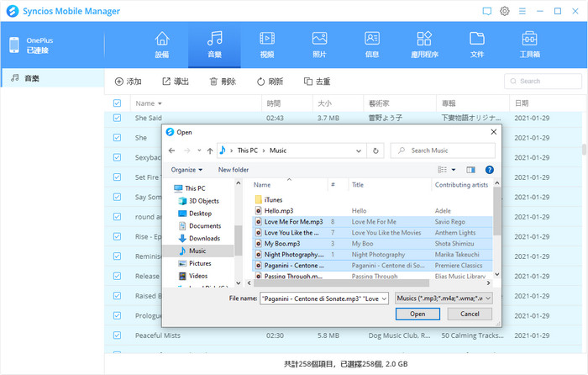Go to the Apps (應用程序) section
Screen dimensions: 588x375
click(424, 45)
